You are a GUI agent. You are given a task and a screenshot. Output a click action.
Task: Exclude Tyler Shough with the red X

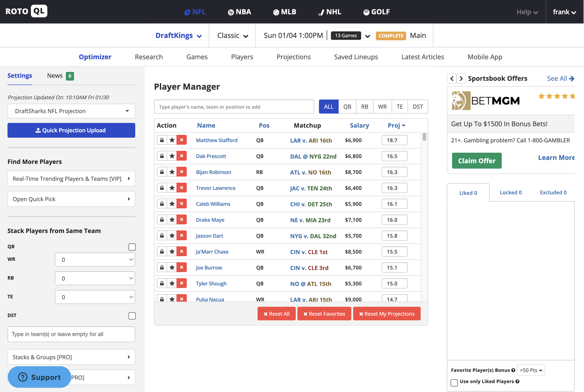182,283
